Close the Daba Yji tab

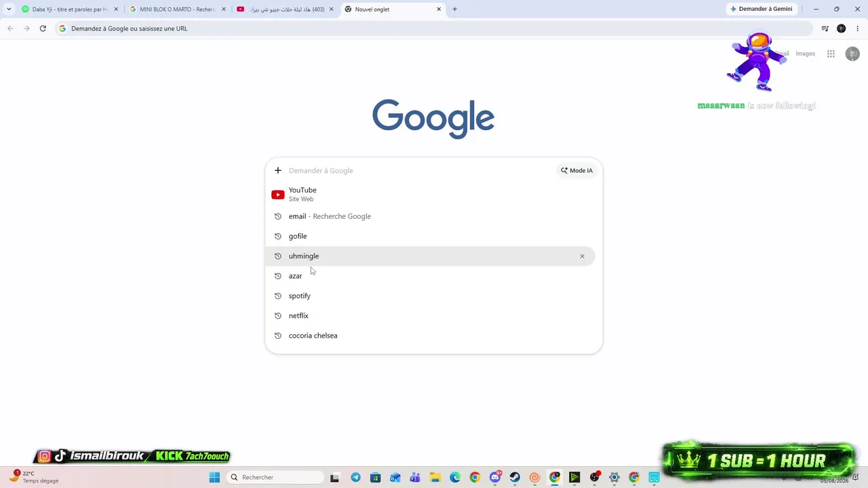click(116, 9)
